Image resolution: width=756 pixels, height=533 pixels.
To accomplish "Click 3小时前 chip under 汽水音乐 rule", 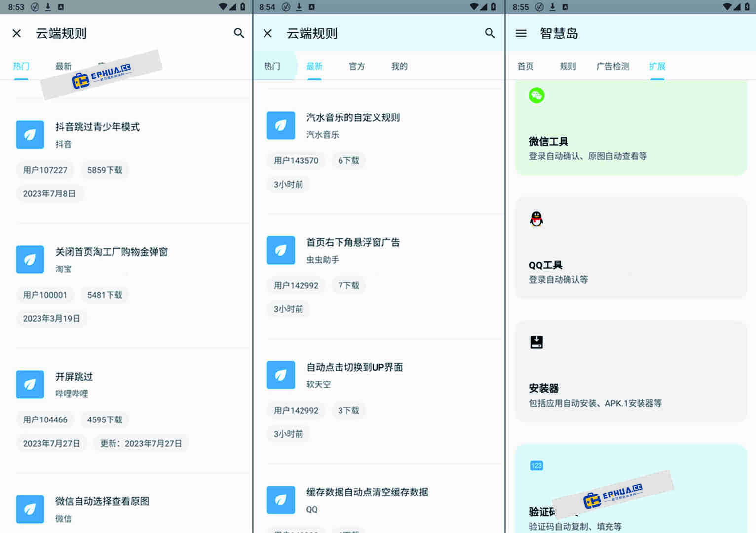I will coord(289,184).
